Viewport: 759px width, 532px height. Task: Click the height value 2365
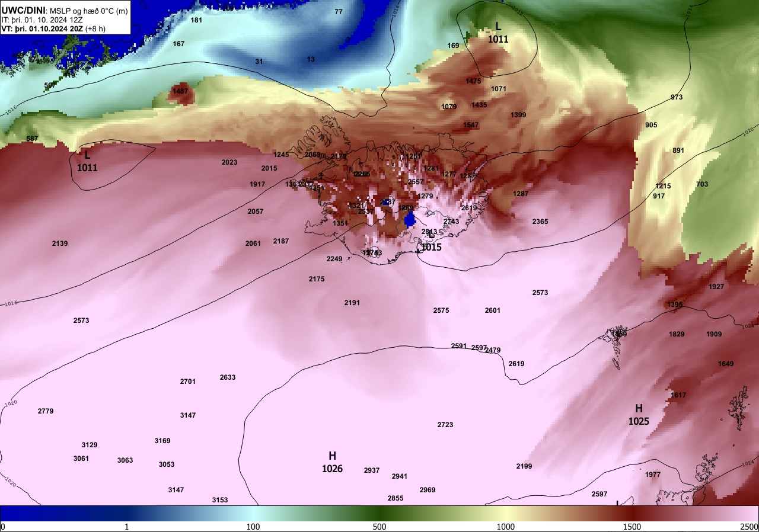pos(540,222)
